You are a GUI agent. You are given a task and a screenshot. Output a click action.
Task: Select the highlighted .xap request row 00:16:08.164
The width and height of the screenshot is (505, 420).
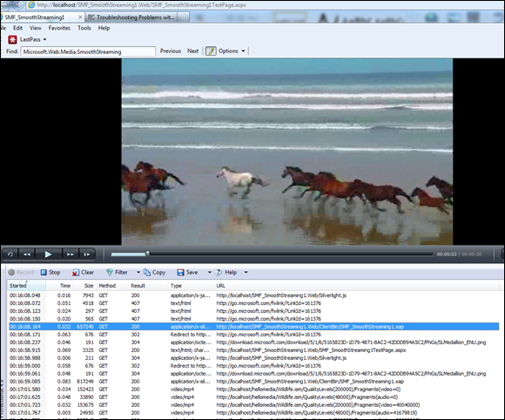(x=253, y=327)
